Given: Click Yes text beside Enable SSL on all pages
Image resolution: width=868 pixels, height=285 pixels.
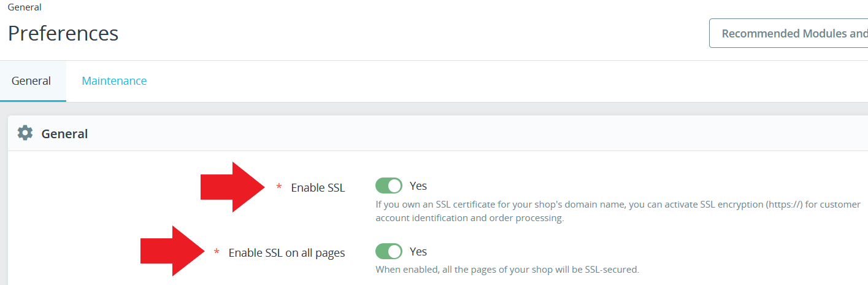Looking at the screenshot, I should pos(418,251).
